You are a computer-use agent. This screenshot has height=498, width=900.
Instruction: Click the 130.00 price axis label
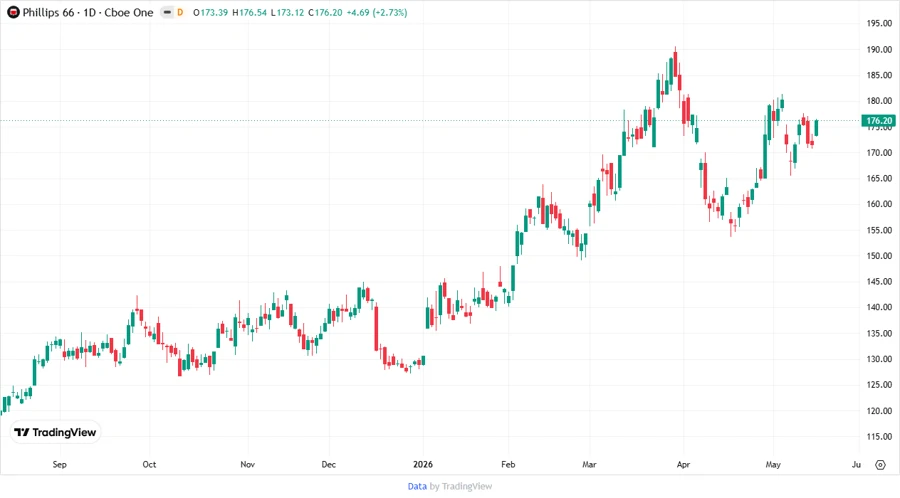(x=879, y=359)
